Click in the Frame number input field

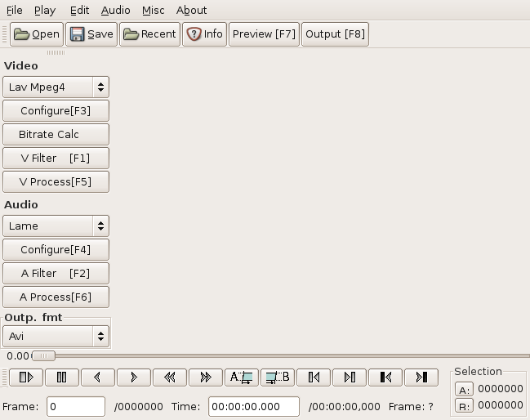coord(76,406)
